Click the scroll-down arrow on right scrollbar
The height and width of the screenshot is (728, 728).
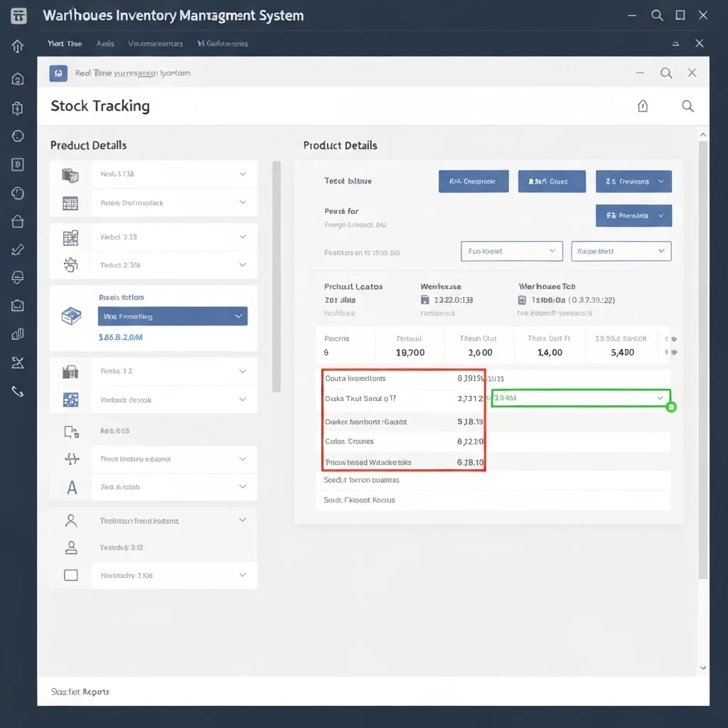tap(703, 668)
